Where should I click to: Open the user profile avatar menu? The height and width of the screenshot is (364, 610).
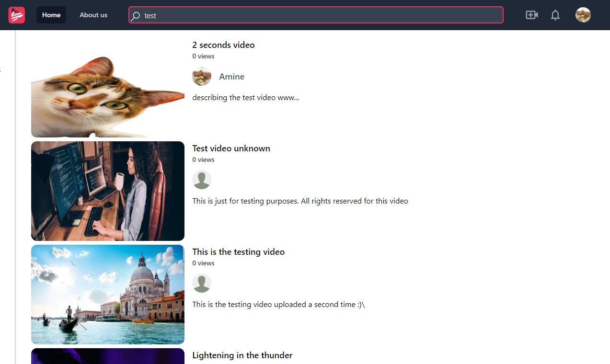583,15
